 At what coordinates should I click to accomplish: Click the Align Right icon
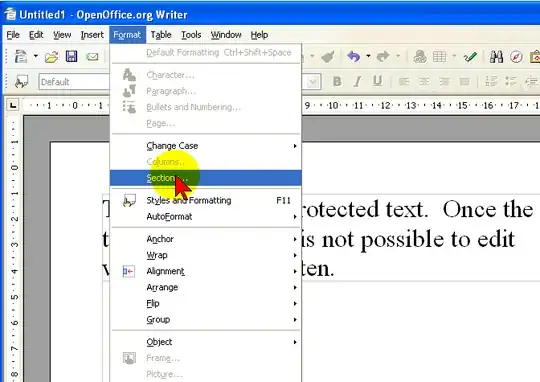coord(444,82)
